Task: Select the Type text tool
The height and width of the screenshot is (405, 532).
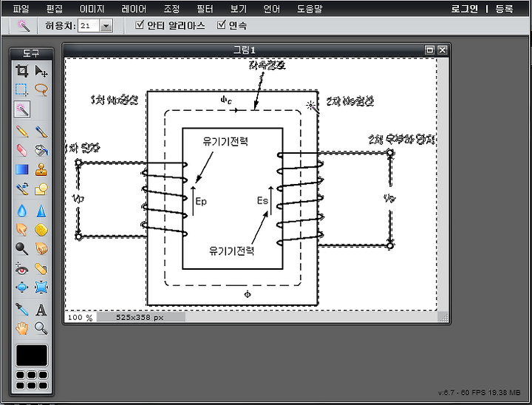Action: point(41,309)
